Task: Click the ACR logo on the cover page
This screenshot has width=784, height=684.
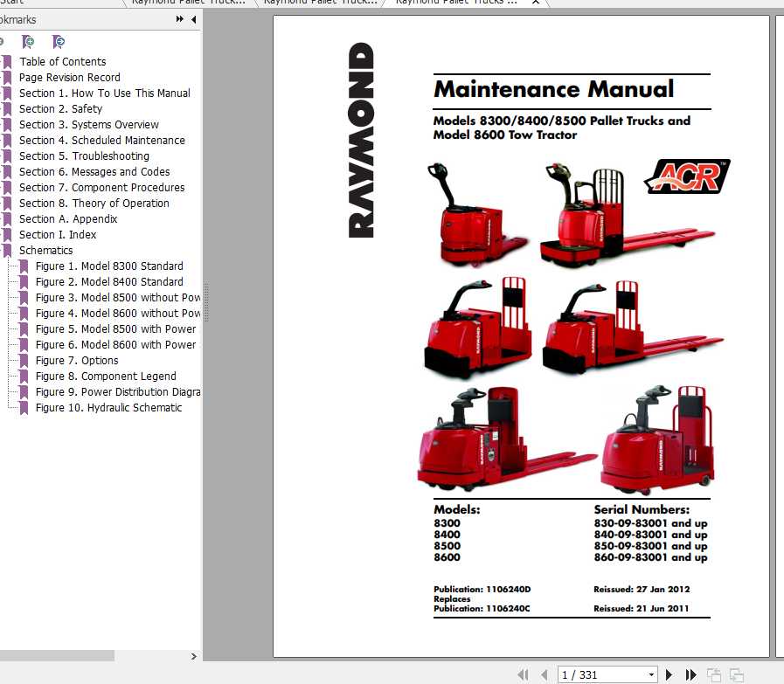Action: coord(687,176)
